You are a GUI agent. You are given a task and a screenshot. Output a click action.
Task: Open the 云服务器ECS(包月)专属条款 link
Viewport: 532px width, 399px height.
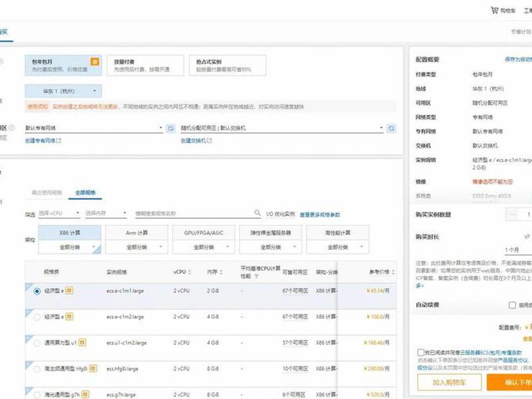[x=491, y=352]
